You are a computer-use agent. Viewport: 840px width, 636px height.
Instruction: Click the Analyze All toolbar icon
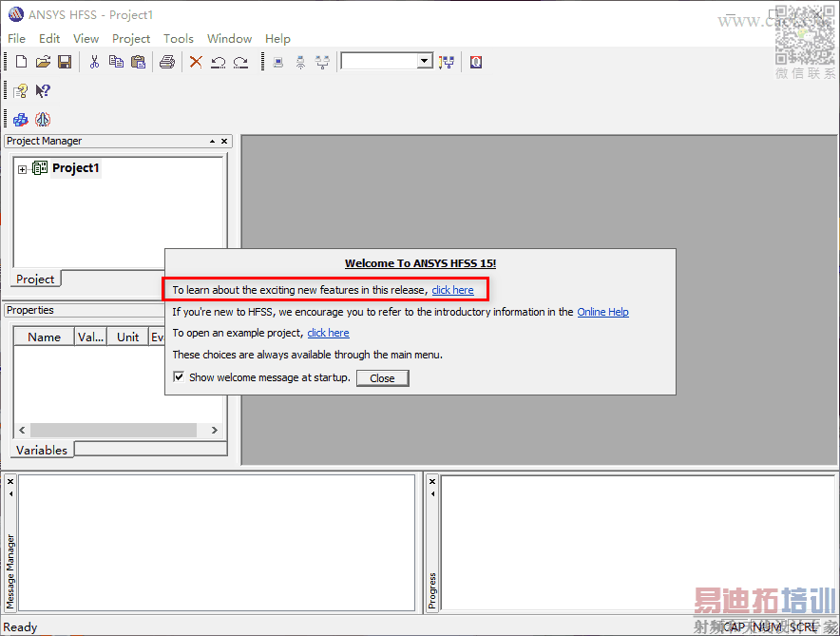point(447,62)
